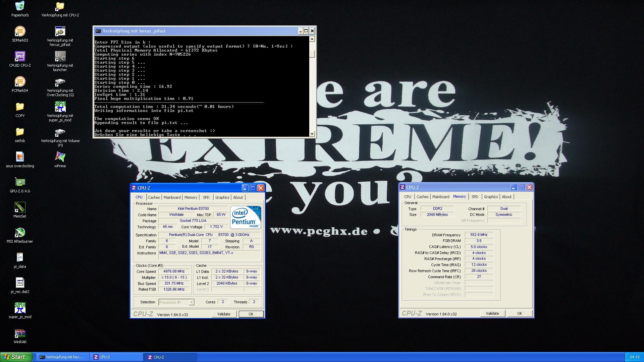Select Memory tab in right CPU-Z window
The image size is (644, 362).
click(460, 196)
